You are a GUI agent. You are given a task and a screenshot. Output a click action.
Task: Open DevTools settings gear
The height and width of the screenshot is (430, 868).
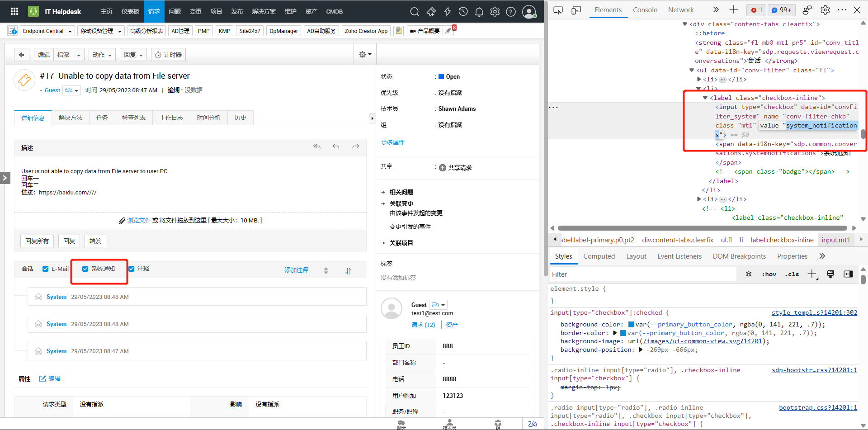click(825, 10)
